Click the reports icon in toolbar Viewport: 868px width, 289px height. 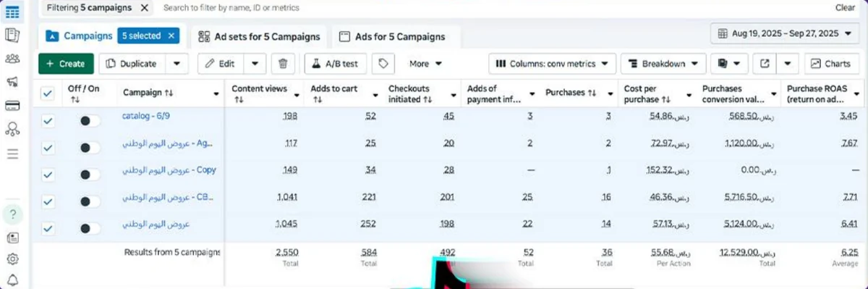click(722, 64)
